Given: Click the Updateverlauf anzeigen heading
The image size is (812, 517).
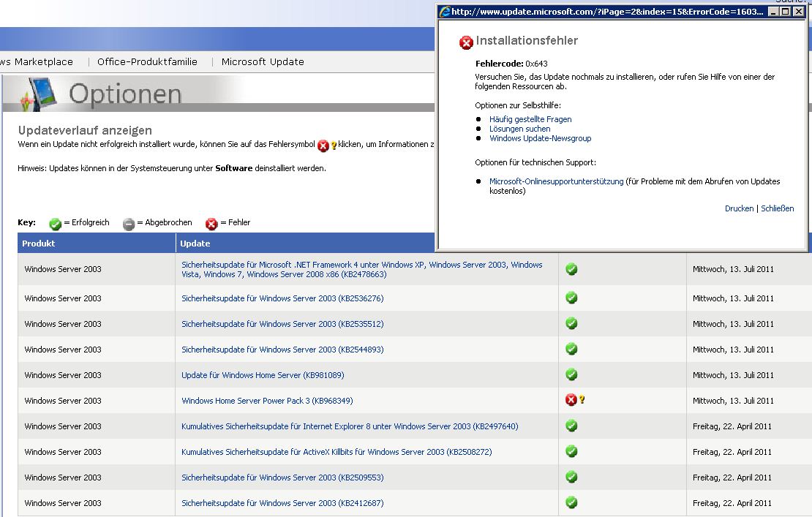Looking at the screenshot, I should [85, 130].
